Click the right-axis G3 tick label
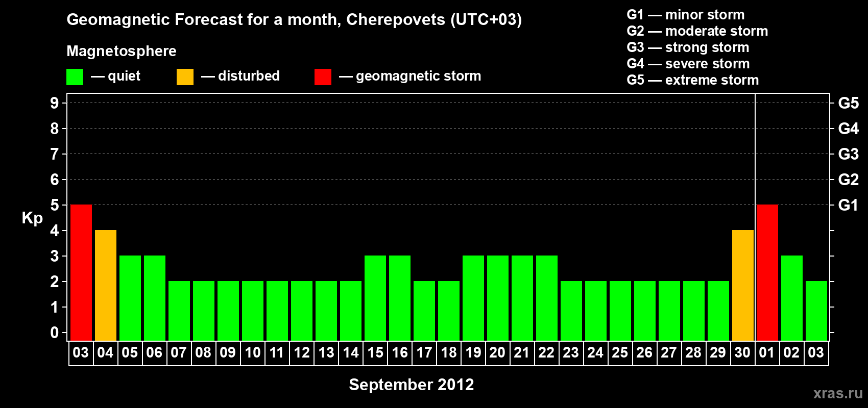This screenshot has width=868, height=408. 849,154
